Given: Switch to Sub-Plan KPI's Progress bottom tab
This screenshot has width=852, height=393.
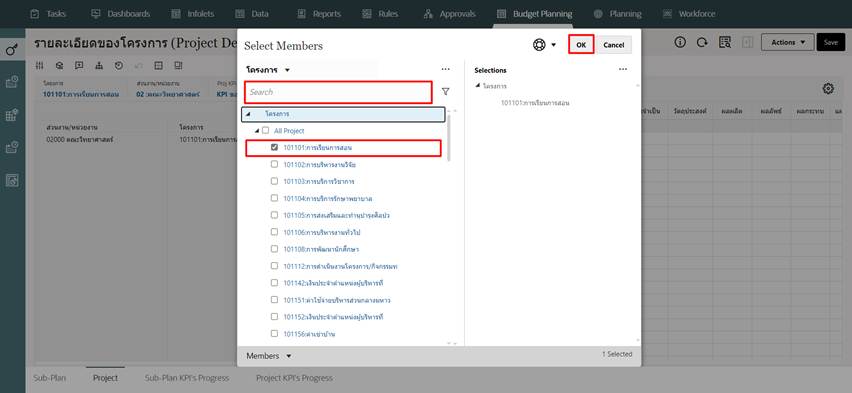Looking at the screenshot, I should pyautogui.click(x=187, y=378).
